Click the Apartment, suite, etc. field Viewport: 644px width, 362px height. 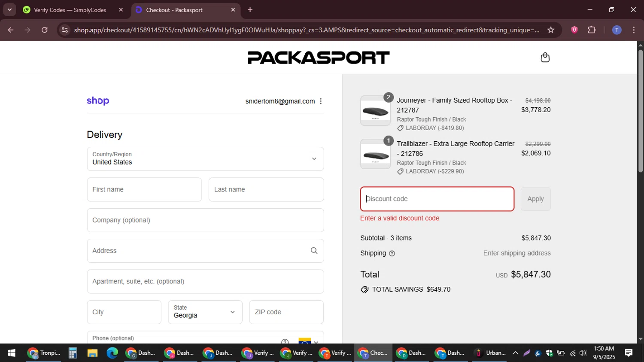[x=205, y=282]
